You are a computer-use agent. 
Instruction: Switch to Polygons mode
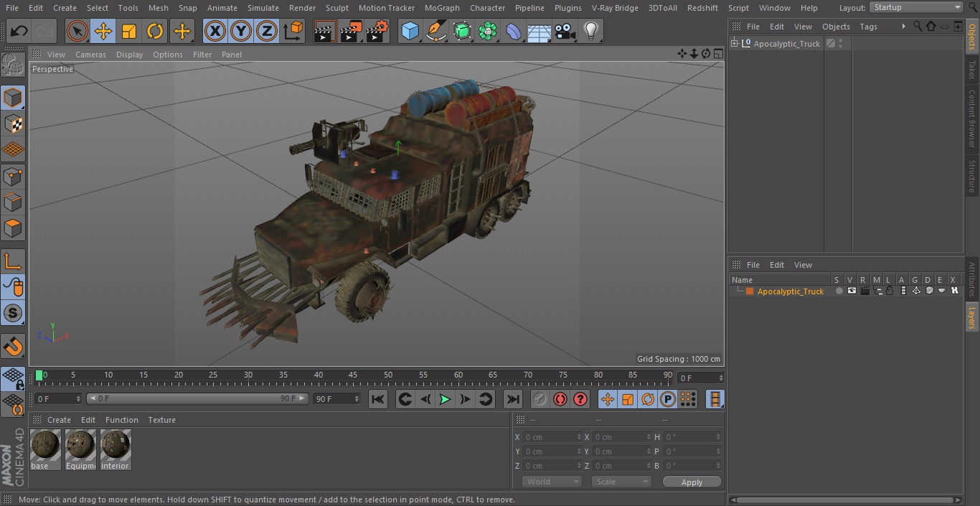pyautogui.click(x=13, y=228)
